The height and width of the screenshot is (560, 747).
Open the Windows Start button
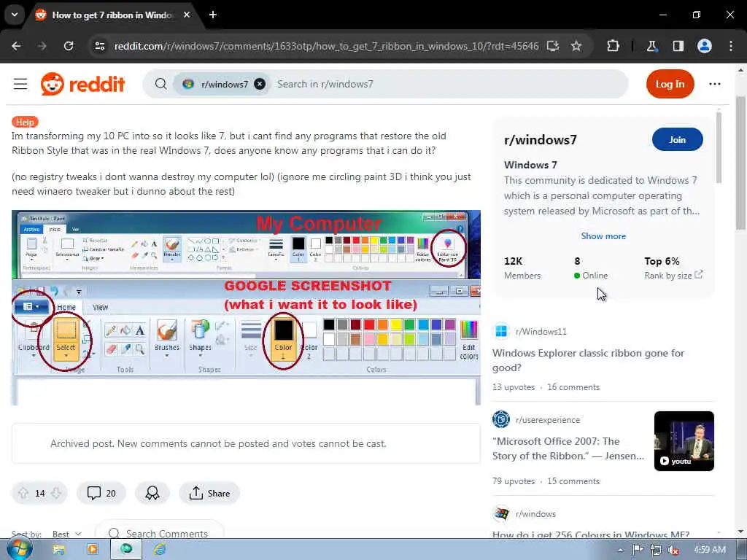point(19,549)
